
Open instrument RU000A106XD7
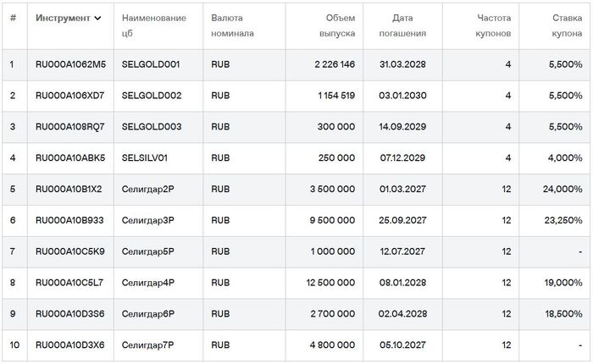point(70,96)
